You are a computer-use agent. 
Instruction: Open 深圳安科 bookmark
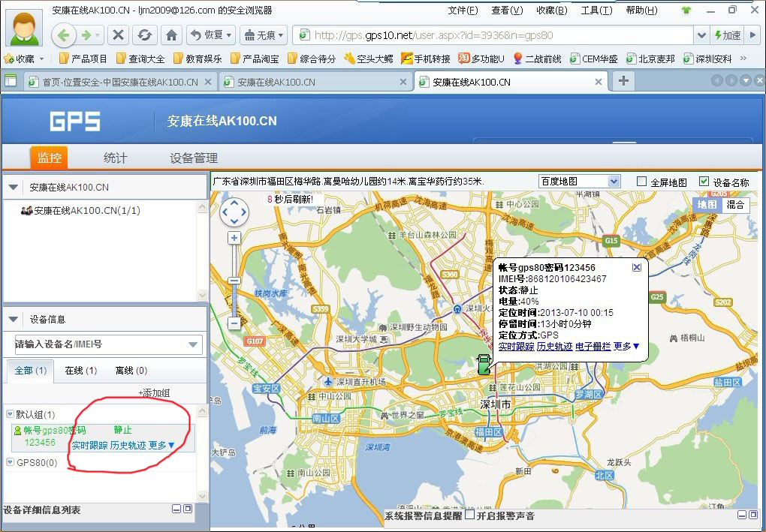(x=708, y=59)
